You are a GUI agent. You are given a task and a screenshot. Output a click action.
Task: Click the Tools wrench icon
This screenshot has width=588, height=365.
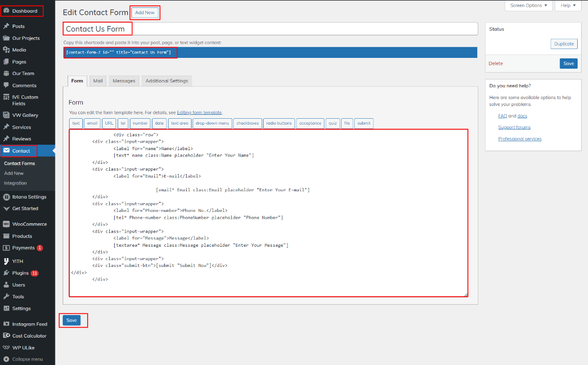pos(6,296)
